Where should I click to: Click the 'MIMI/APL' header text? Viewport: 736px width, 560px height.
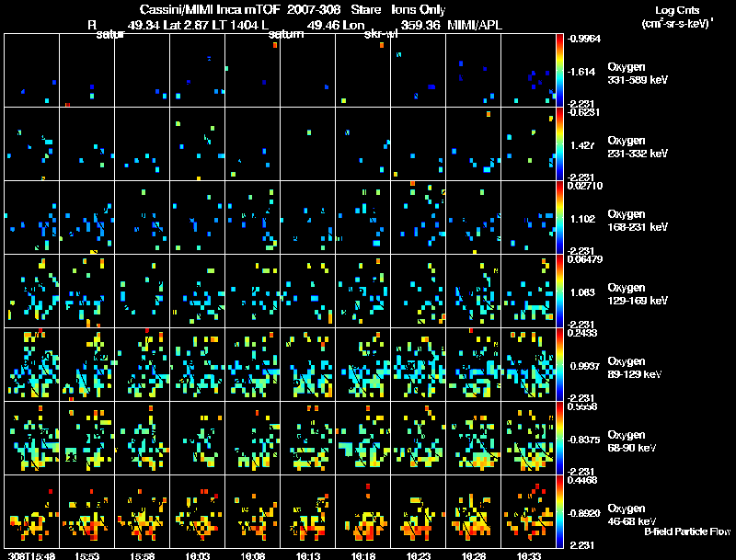click(x=475, y=25)
